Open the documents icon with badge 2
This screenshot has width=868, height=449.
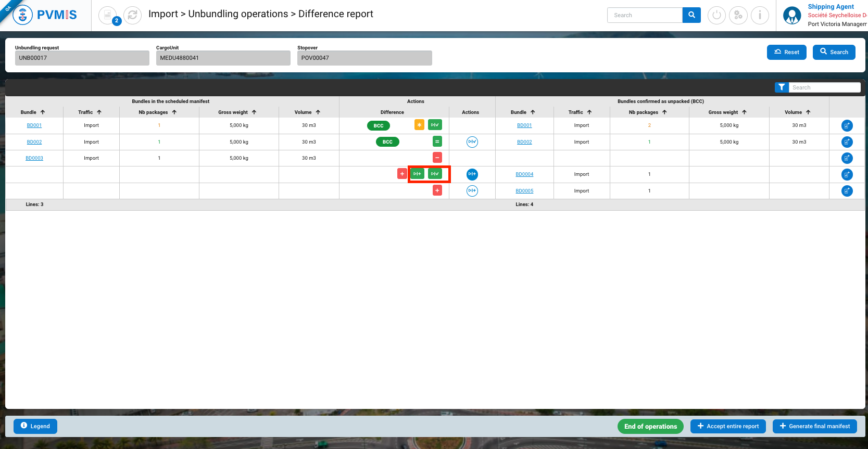coord(108,15)
